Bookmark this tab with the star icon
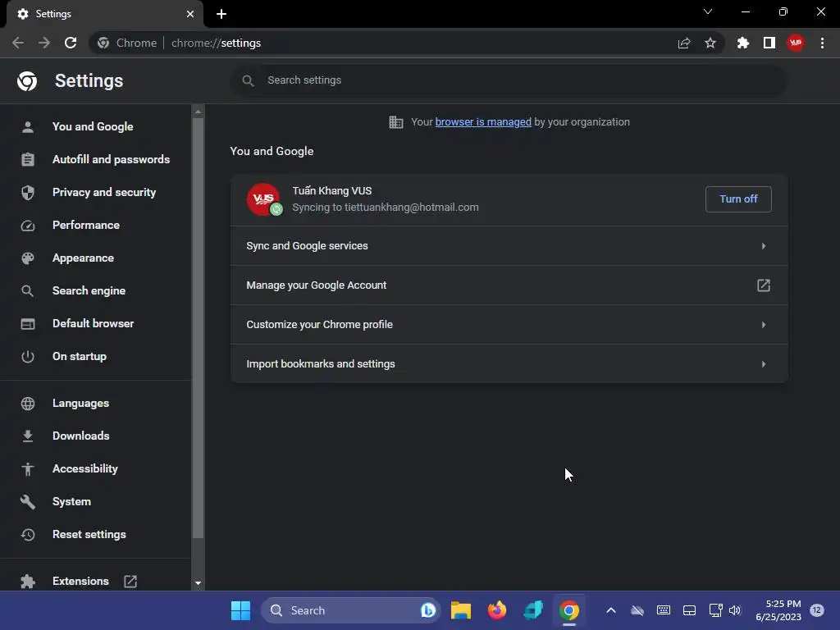The height and width of the screenshot is (630, 840). pyautogui.click(x=710, y=43)
